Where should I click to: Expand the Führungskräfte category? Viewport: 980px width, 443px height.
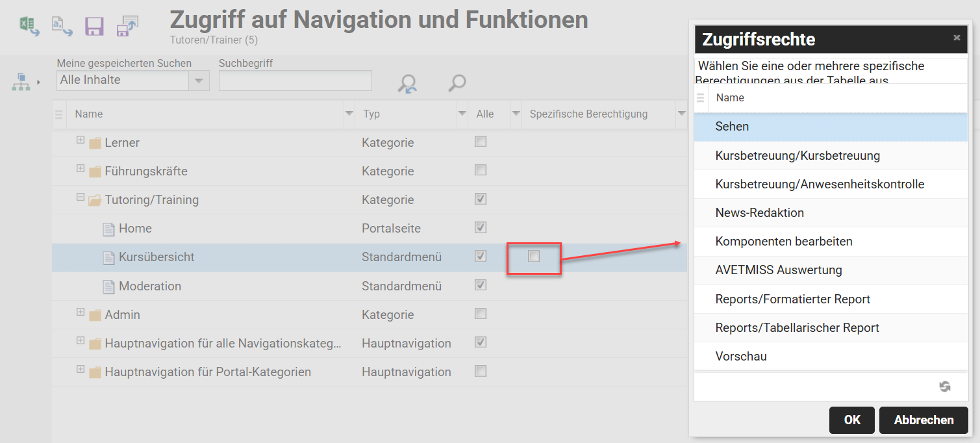tap(81, 168)
